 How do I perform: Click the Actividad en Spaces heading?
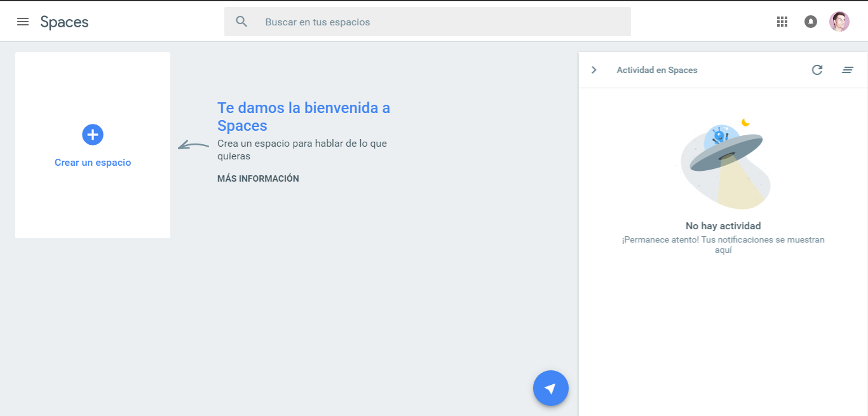(657, 70)
